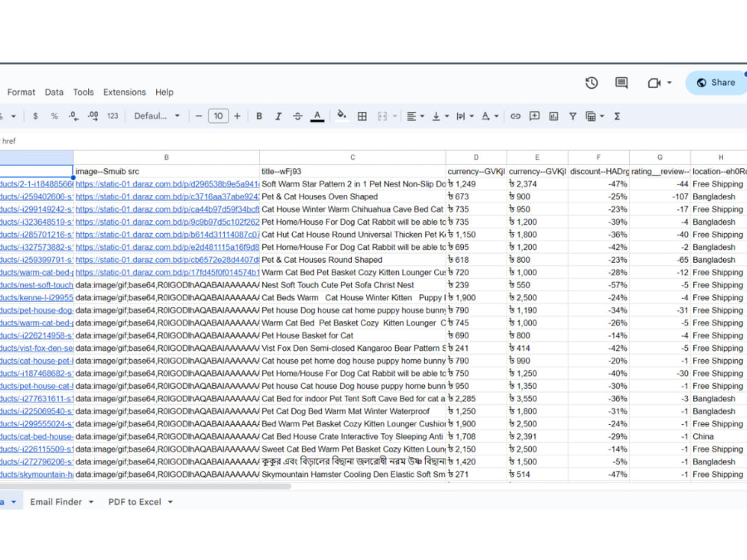This screenshot has width=747, height=560.
Task: Open product link ducts/skymountain-h
Action: point(37,474)
